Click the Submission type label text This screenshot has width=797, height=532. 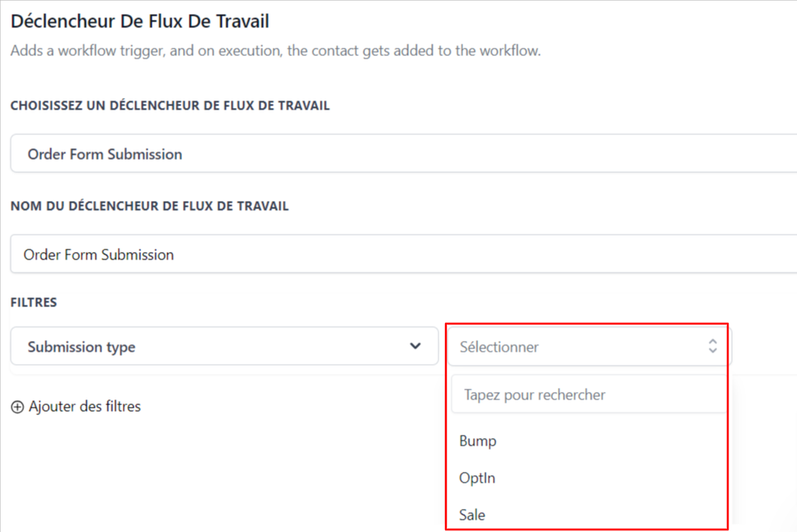[82, 347]
